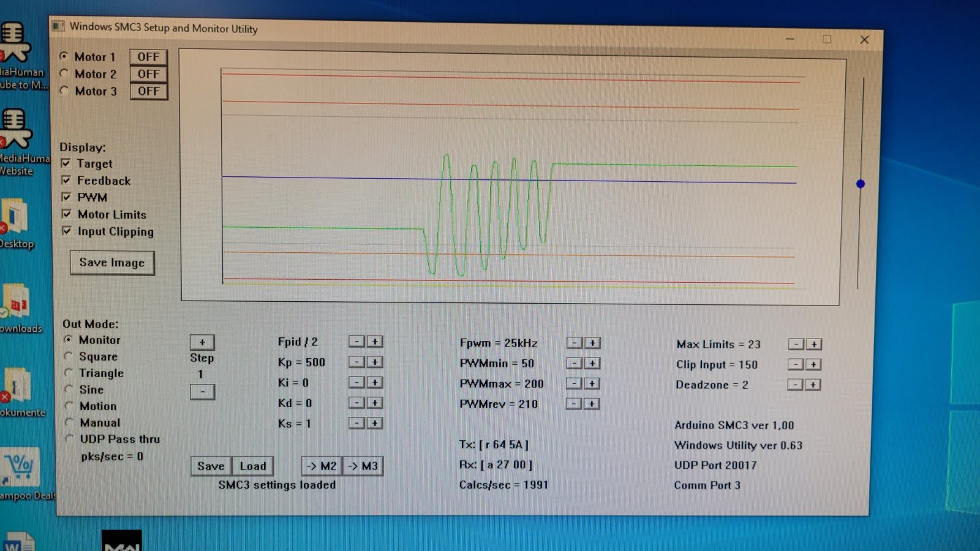Copy settings to M3 button

point(363,466)
